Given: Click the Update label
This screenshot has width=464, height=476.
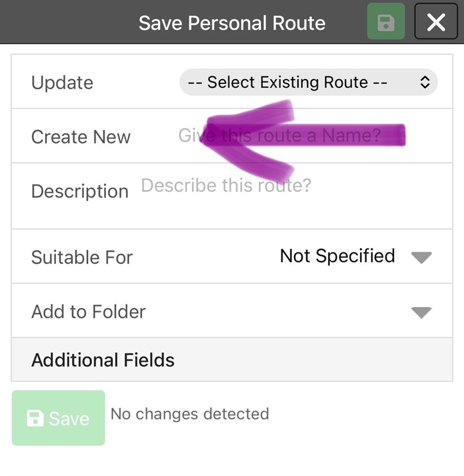Looking at the screenshot, I should click(x=62, y=82).
